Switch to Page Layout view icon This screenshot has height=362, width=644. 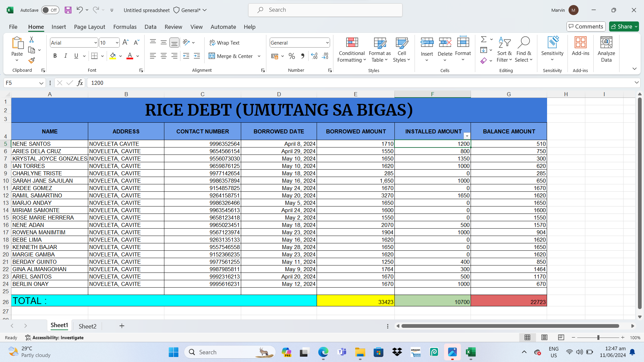(544, 338)
